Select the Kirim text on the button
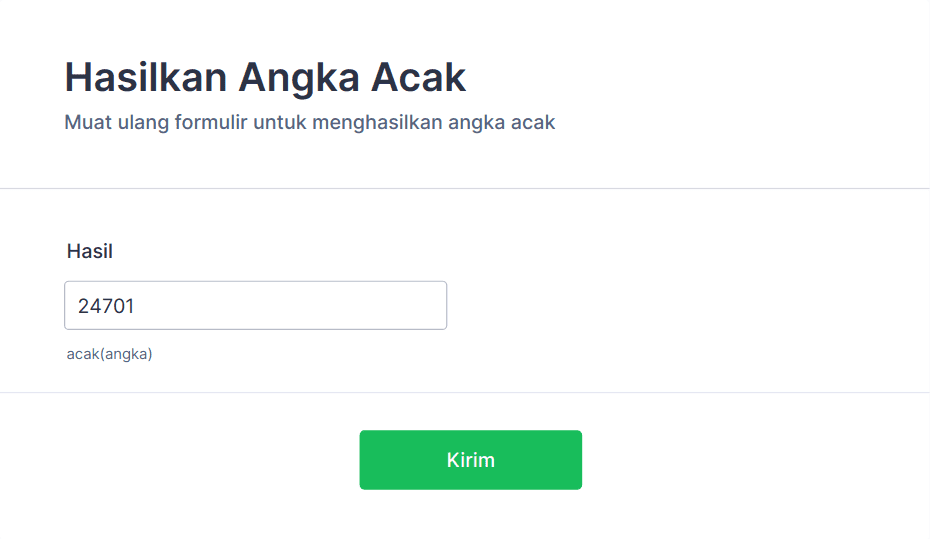The height and width of the screenshot is (539, 930). (470, 460)
